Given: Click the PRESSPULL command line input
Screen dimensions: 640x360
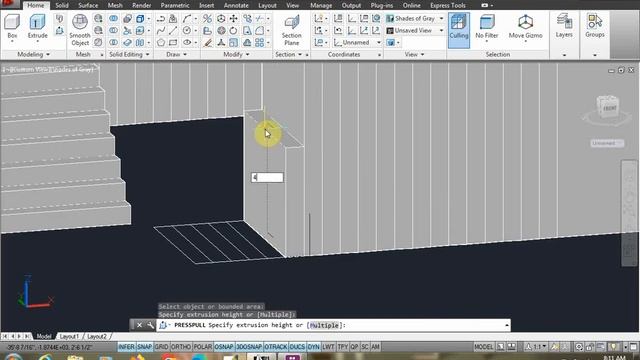Looking at the screenshot, I should 333,325.
